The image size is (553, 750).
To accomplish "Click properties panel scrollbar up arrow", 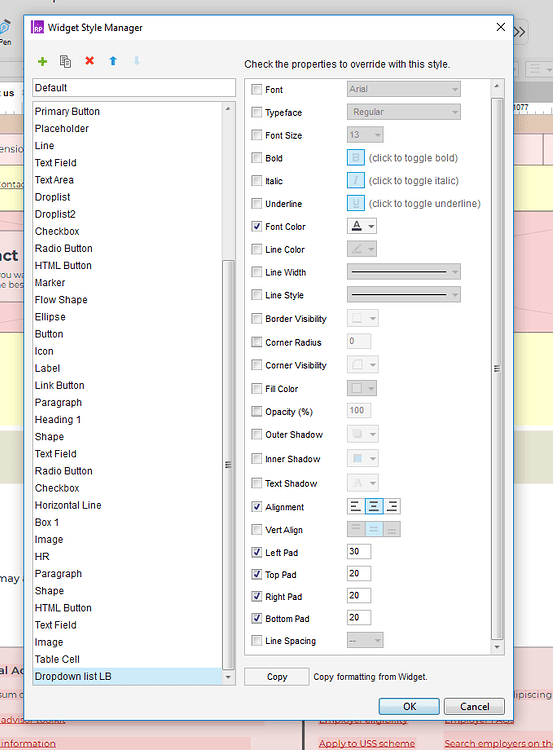I will pyautogui.click(x=497, y=86).
